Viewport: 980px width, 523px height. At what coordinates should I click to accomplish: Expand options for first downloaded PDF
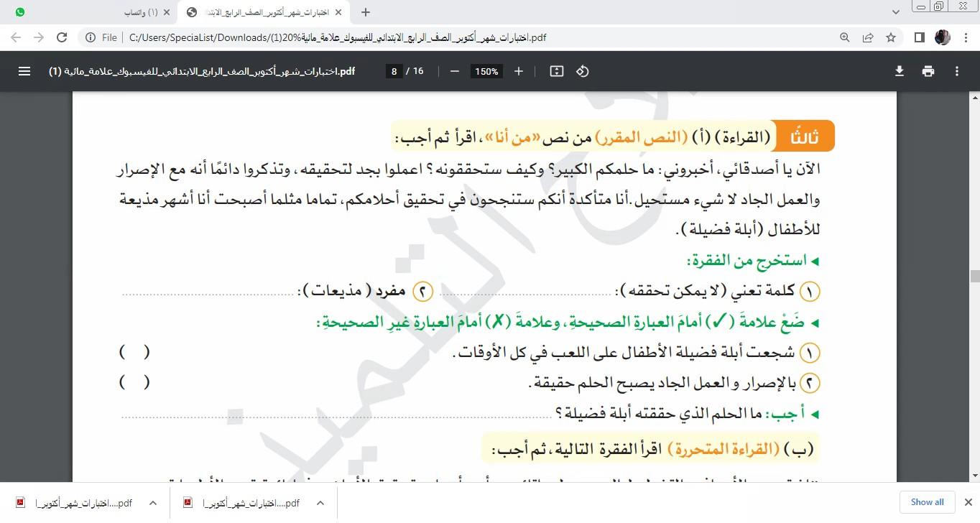point(152,503)
